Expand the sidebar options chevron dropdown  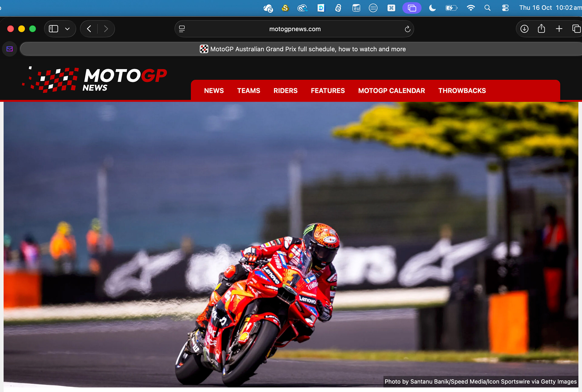tap(67, 29)
